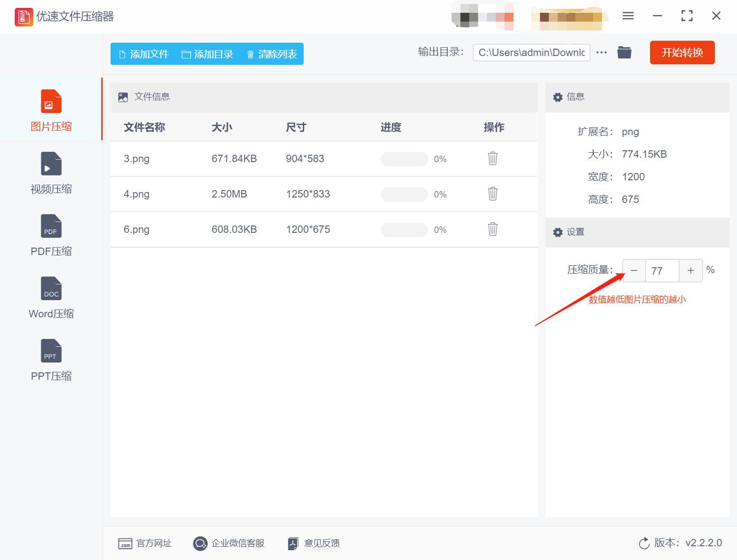The width and height of the screenshot is (737, 560).
Task: Start conversion with 开始转换 button
Action: 682,53
